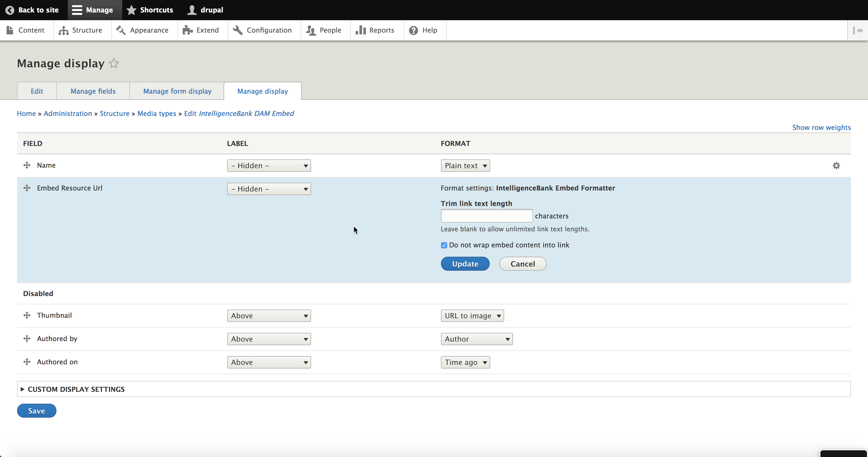Expand the Custom Display Settings section

(x=76, y=389)
